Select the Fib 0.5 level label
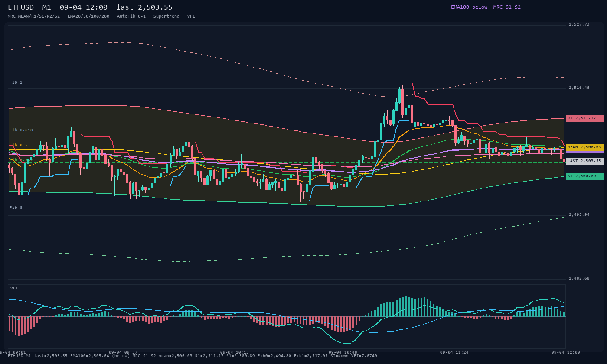 click(19, 145)
